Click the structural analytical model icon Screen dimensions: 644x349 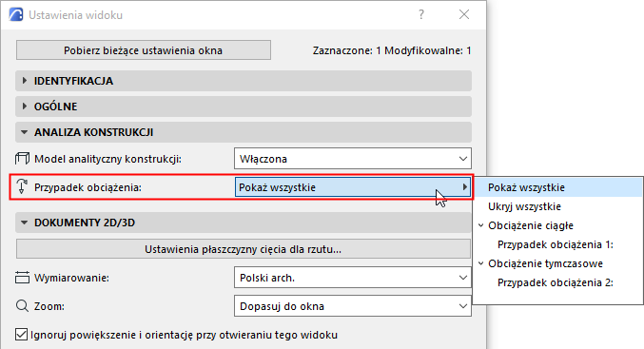[x=22, y=159]
